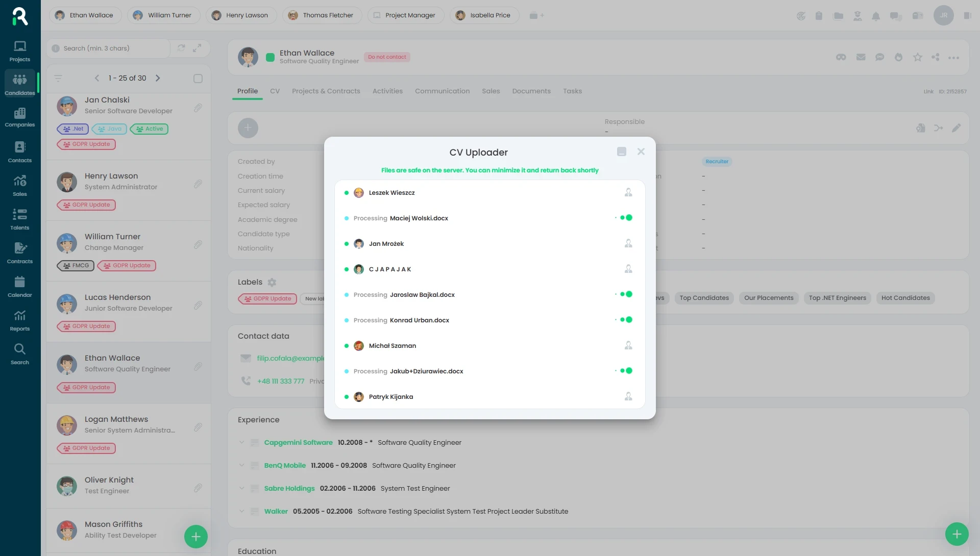Send an email via the envelope icon on profile
The height and width of the screenshot is (556, 980).
click(861, 57)
